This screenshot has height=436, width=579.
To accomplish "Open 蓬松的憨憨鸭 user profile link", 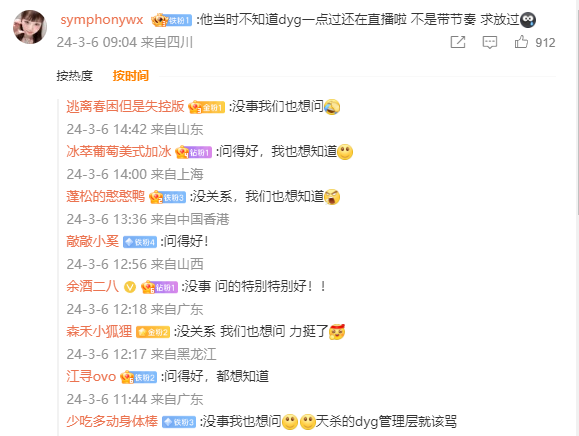I will coord(106,196).
